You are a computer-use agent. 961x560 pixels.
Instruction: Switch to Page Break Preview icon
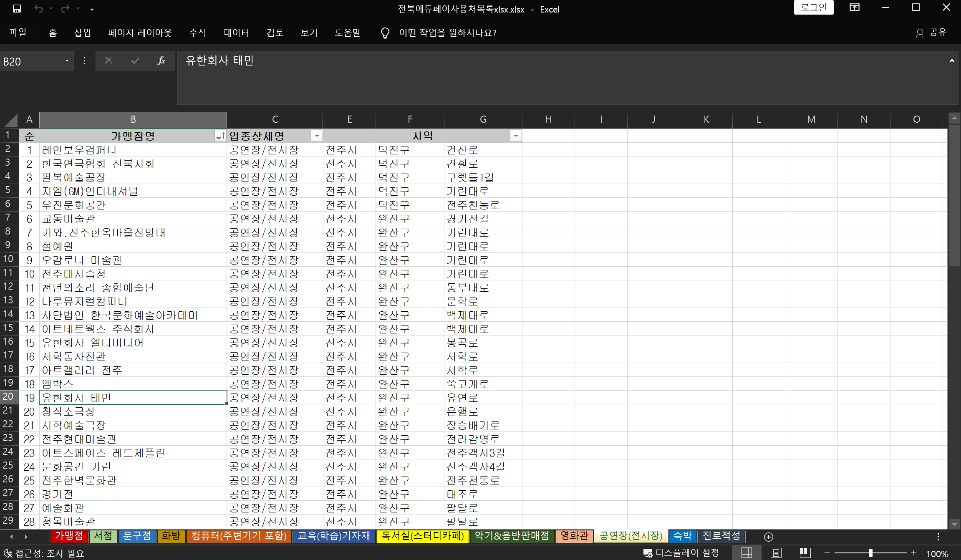click(x=805, y=553)
